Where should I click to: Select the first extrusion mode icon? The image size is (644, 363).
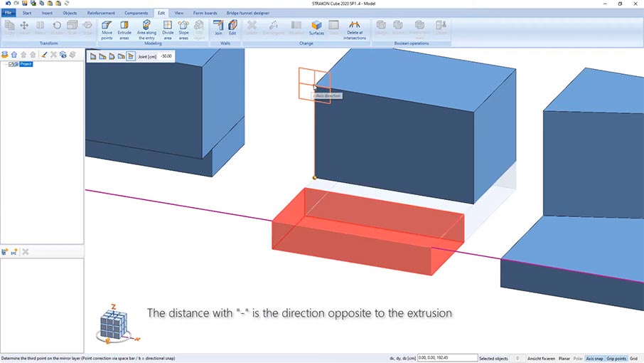(x=93, y=56)
